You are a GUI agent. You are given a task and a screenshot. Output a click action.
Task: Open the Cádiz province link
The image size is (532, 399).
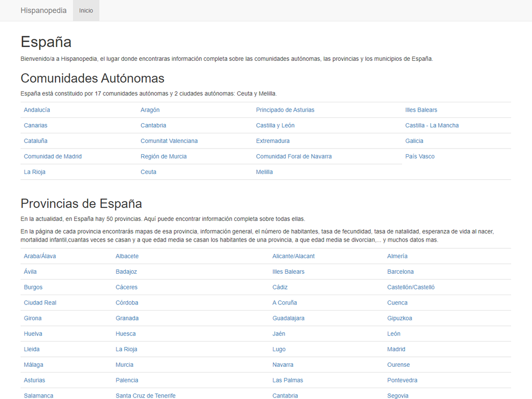280,288
